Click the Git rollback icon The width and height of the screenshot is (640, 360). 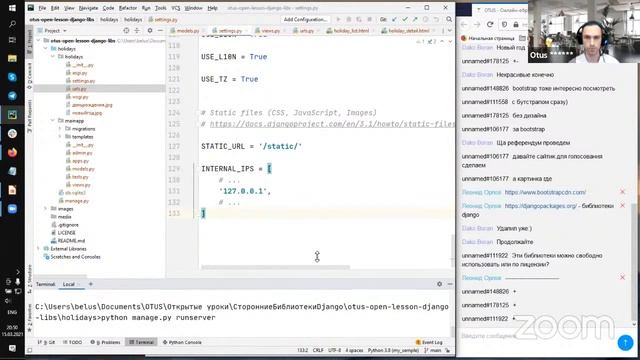pyautogui.click(x=436, y=19)
